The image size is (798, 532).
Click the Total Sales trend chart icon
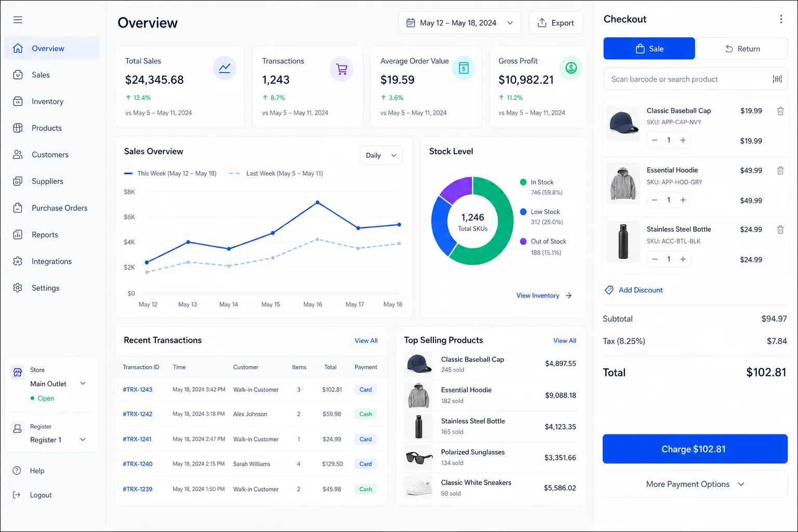point(224,68)
